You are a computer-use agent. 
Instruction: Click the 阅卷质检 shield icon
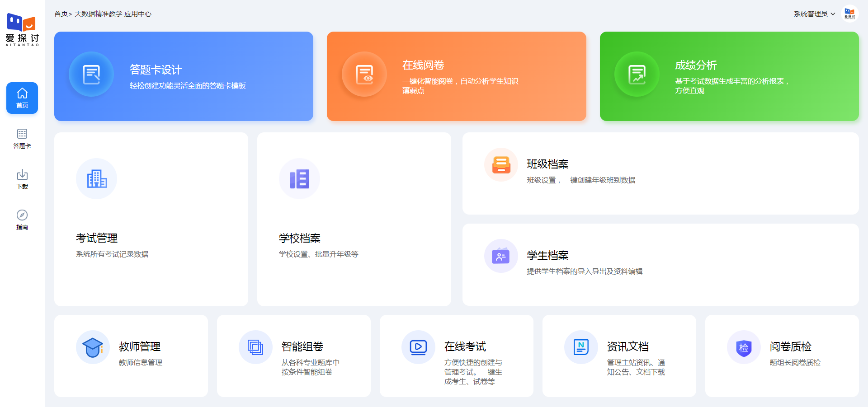point(744,347)
